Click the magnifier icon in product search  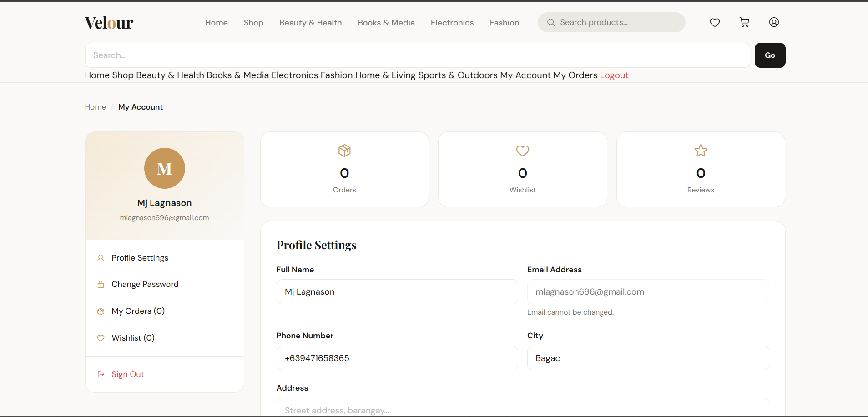tap(551, 22)
